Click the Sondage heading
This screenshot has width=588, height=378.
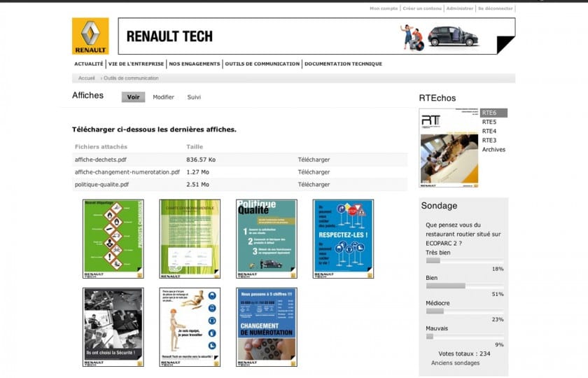tap(439, 206)
